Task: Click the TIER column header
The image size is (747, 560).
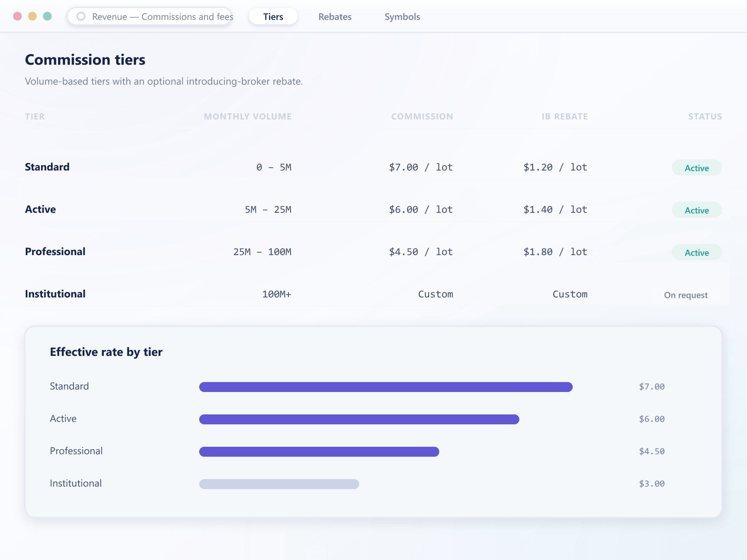Action: (35, 117)
